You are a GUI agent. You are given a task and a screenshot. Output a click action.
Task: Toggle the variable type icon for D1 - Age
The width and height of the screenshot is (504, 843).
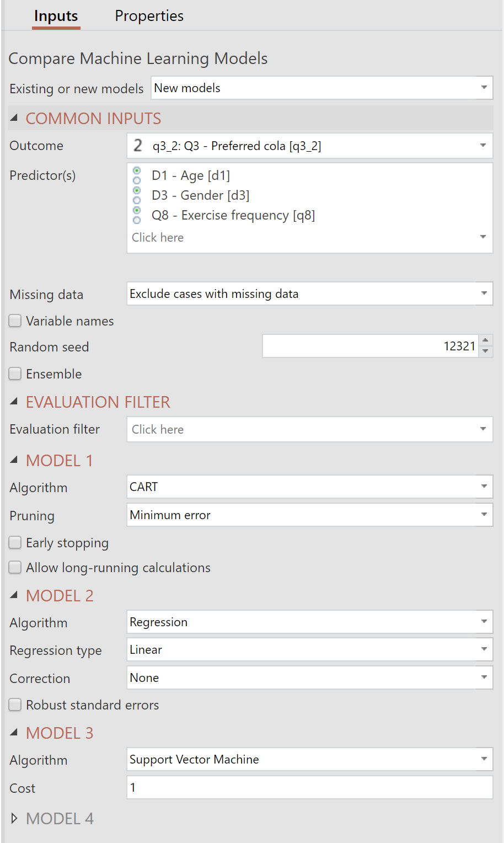[x=137, y=175]
